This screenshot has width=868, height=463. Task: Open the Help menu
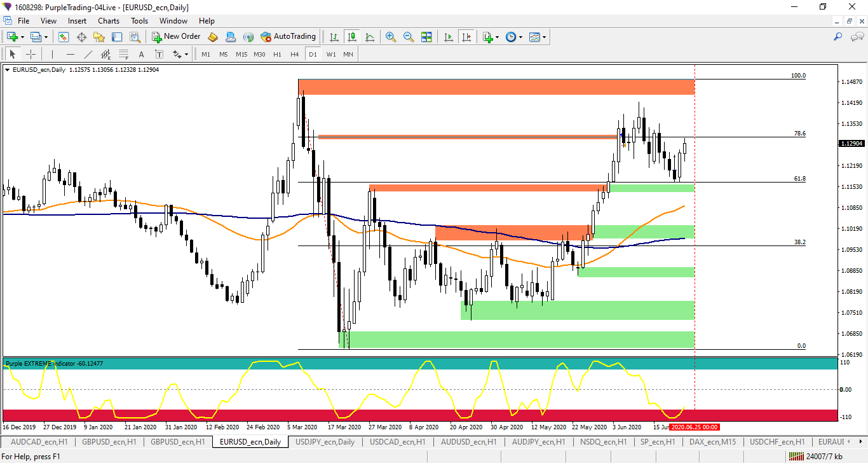(207, 21)
